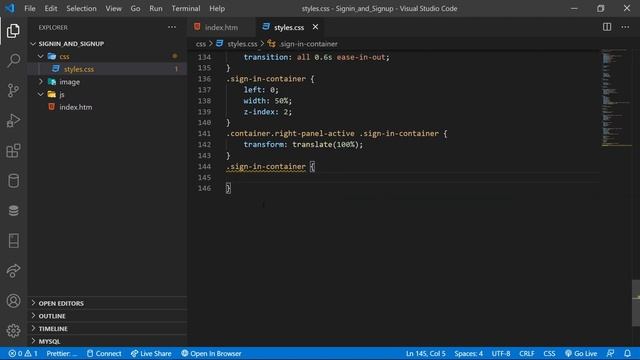640x360 pixels.
Task: Change language mode CSS
Action: [x=549, y=353]
